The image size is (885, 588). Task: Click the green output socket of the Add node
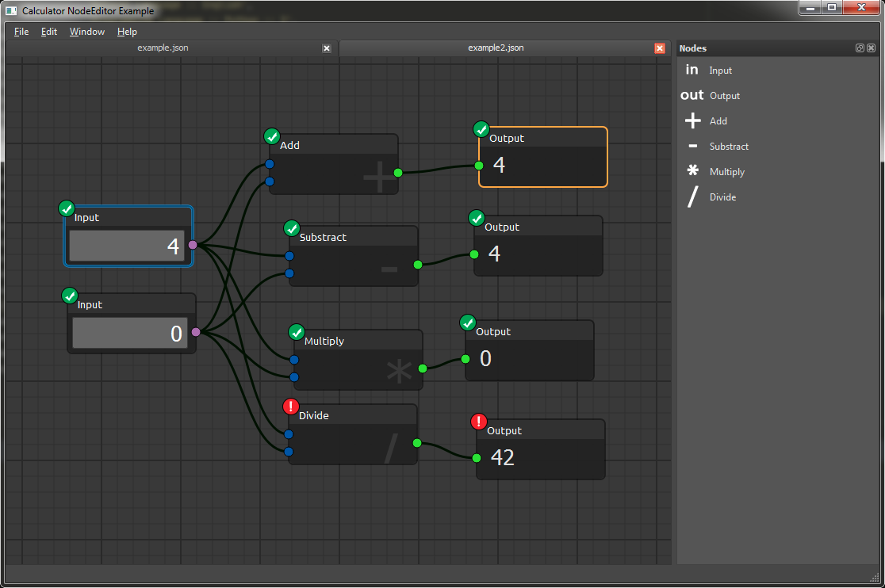point(398,173)
